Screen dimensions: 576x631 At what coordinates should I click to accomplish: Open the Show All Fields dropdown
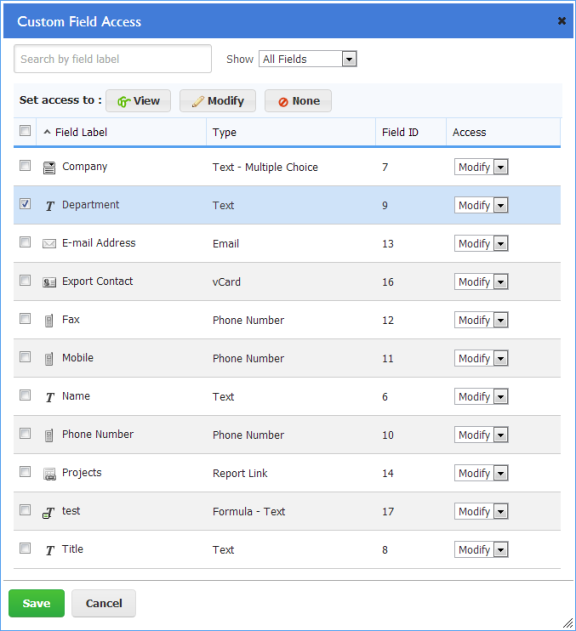(308, 59)
